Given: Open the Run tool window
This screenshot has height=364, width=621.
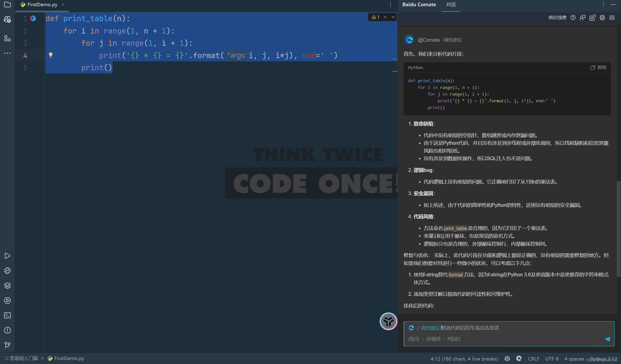Looking at the screenshot, I should [7, 256].
